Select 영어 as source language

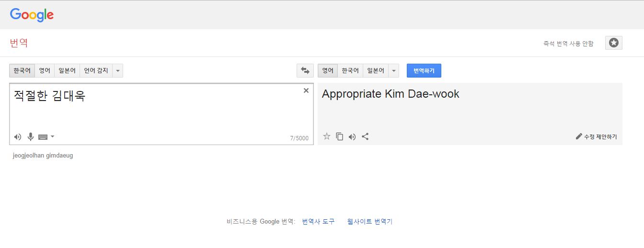[x=45, y=70]
